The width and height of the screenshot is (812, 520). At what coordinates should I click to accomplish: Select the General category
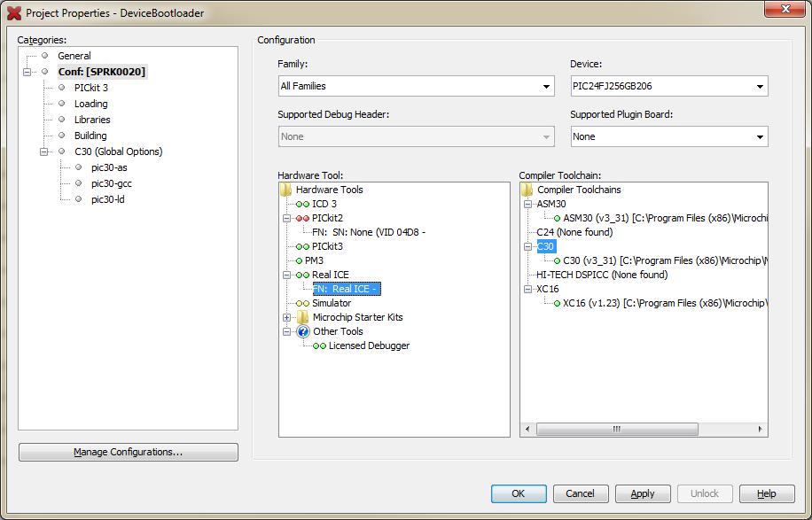tap(74, 56)
